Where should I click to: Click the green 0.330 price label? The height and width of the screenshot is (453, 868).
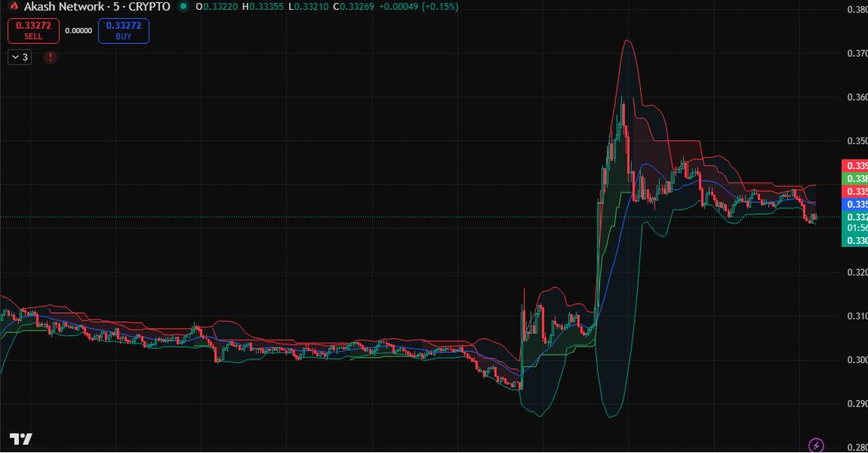854,240
